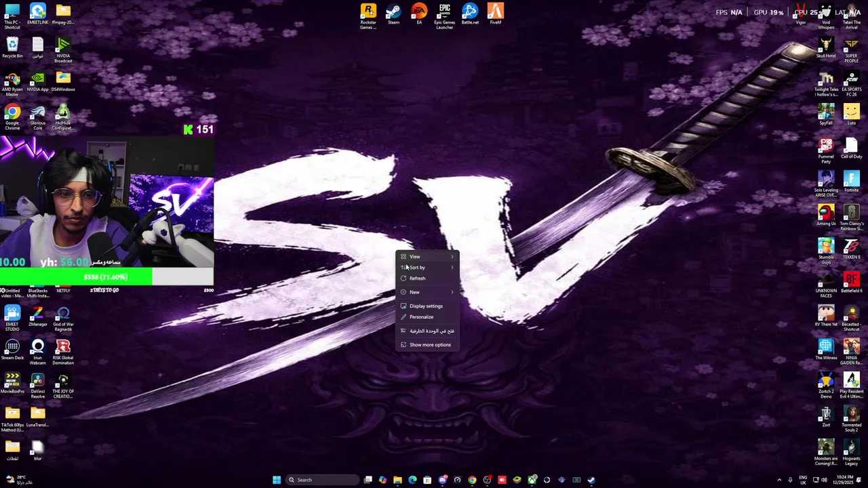Select the Stumble Guys icon
This screenshot has height=488, width=868.
pos(826,251)
